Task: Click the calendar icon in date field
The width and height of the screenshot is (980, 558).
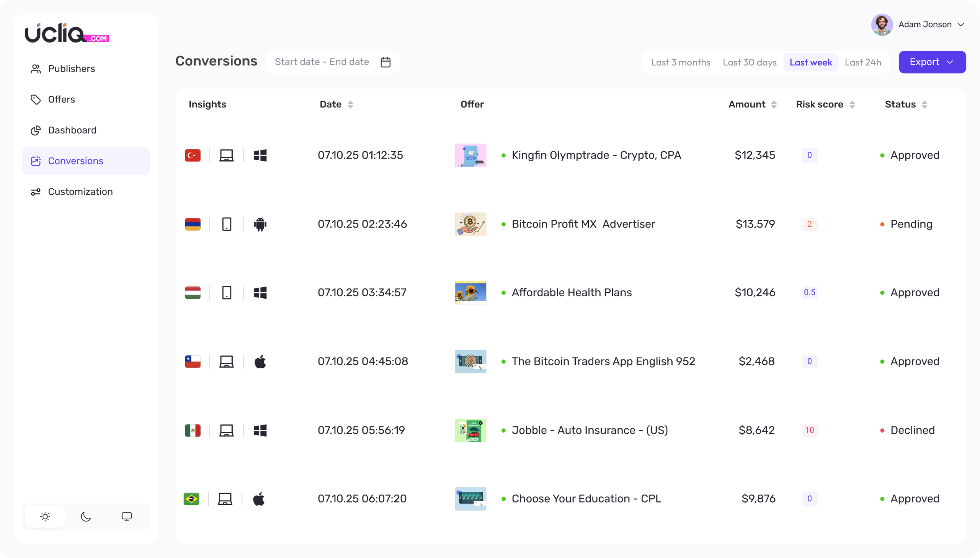Action: click(385, 62)
